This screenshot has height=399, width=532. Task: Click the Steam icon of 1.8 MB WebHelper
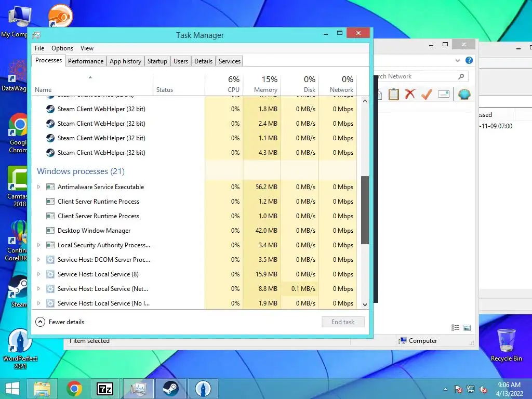tap(50, 109)
